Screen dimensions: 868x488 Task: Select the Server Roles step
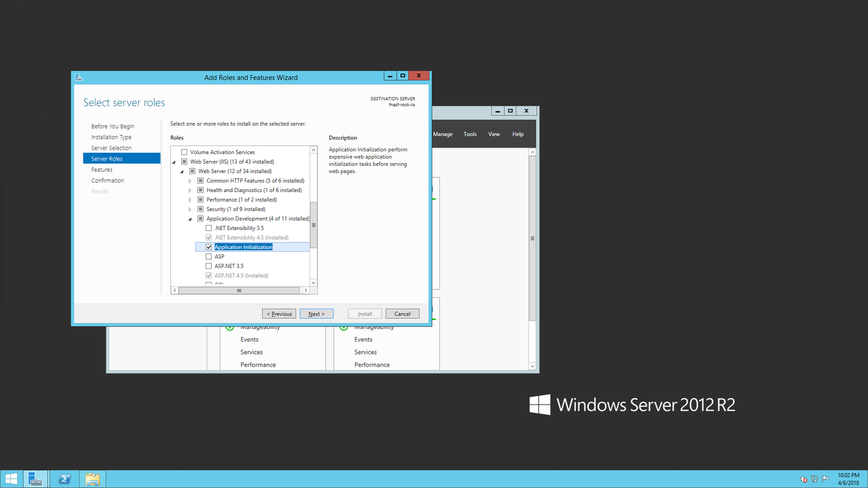click(x=122, y=158)
